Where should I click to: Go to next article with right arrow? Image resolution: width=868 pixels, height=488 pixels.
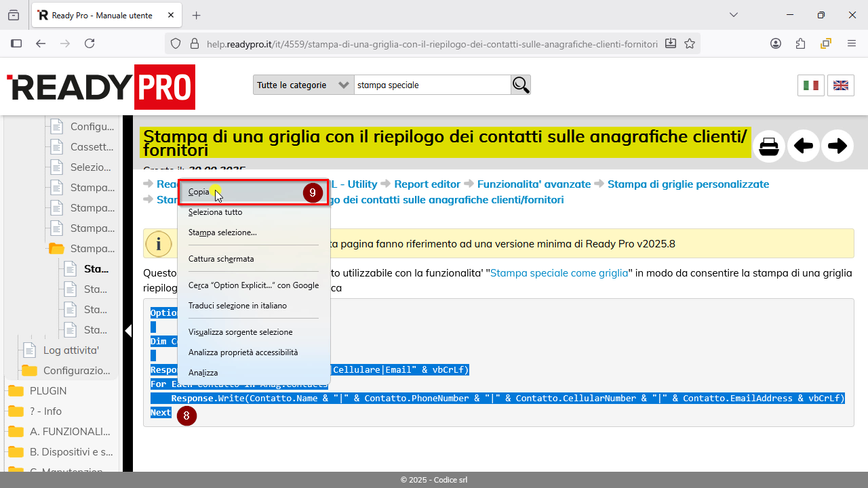pyautogui.click(x=837, y=146)
